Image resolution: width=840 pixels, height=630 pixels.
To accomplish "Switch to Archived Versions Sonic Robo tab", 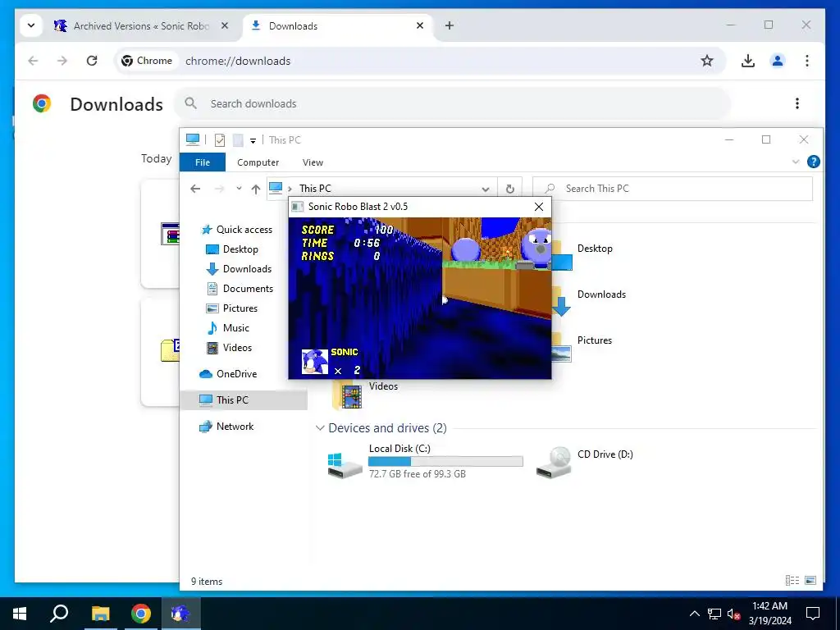I will tap(142, 25).
